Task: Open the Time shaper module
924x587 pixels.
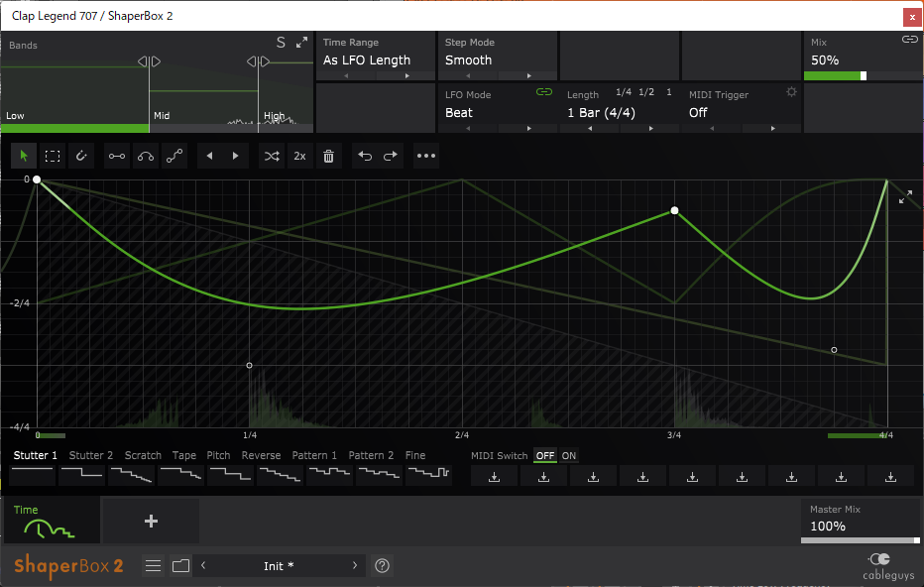Action: pyautogui.click(x=52, y=521)
